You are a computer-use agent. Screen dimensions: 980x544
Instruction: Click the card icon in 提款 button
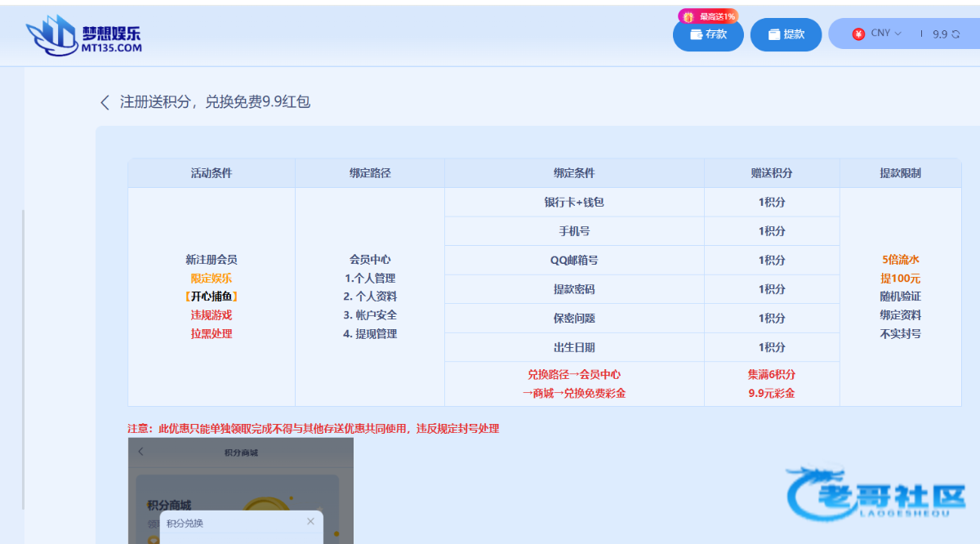coord(774,34)
